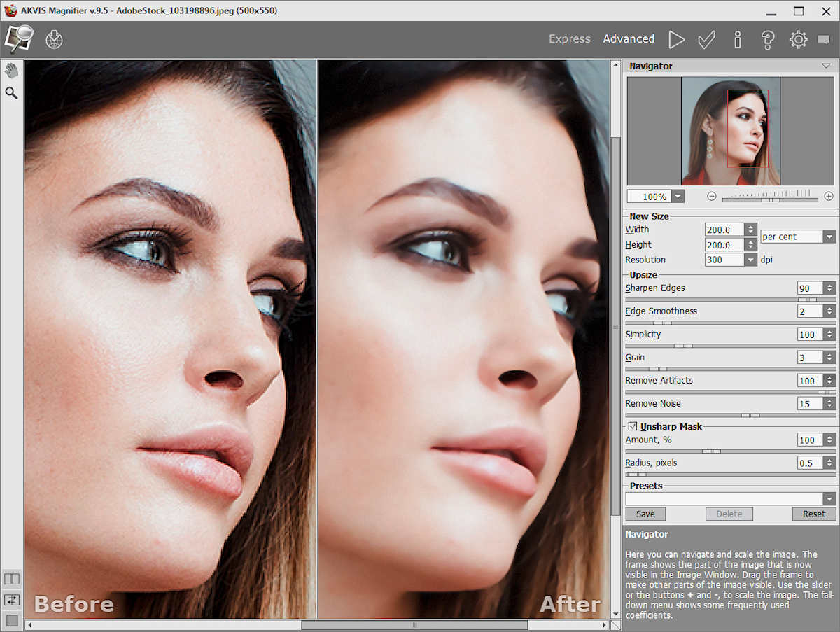The height and width of the screenshot is (632, 840).
Task: Open program info with the 'i' icon
Action: tap(737, 39)
